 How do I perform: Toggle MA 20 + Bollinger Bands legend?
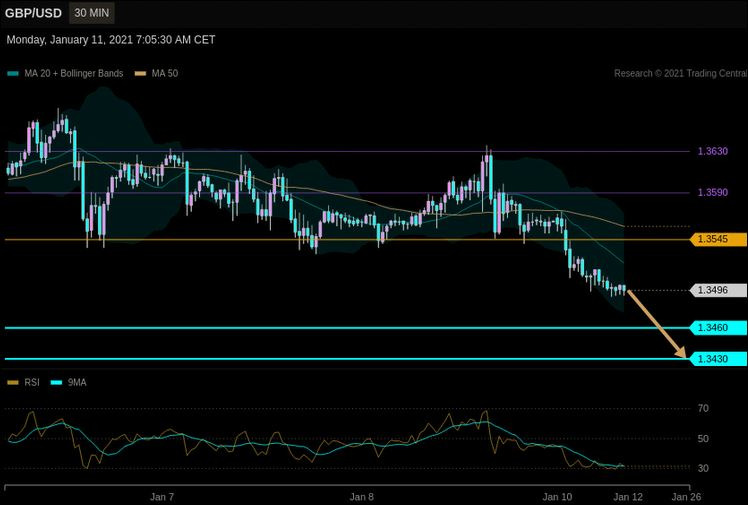(65, 73)
